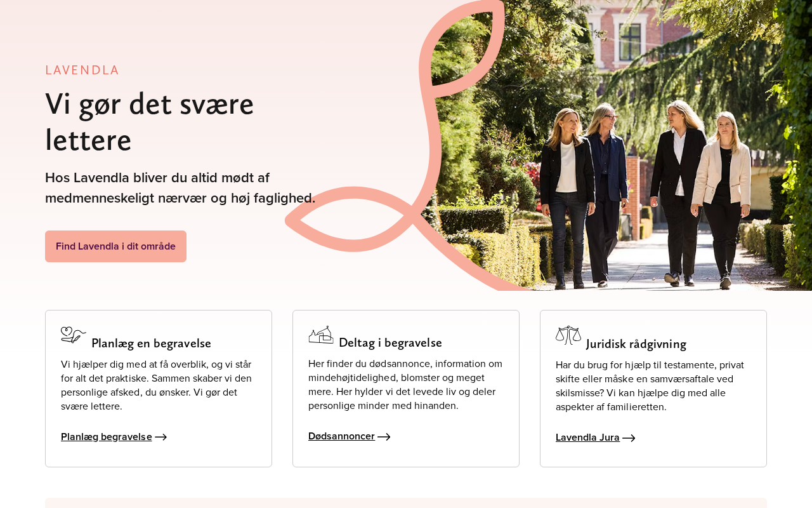The height and width of the screenshot is (508, 812).
Task: Follow the Lavendla Jura link
Action: [587, 438]
